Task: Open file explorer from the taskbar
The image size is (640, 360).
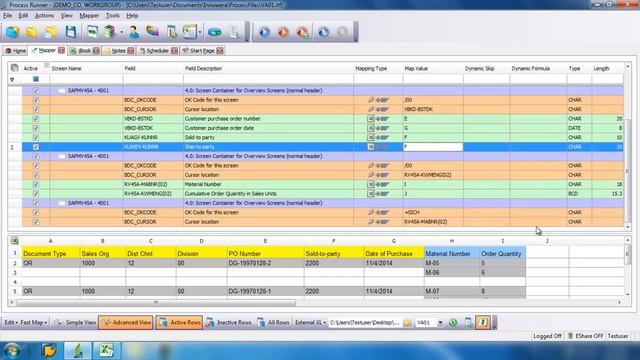Action: point(49,351)
